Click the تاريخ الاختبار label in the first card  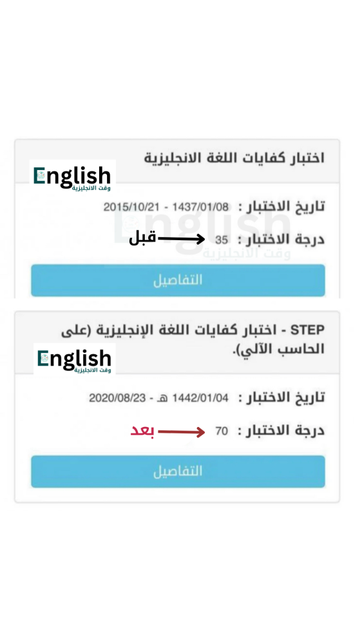tap(282, 206)
